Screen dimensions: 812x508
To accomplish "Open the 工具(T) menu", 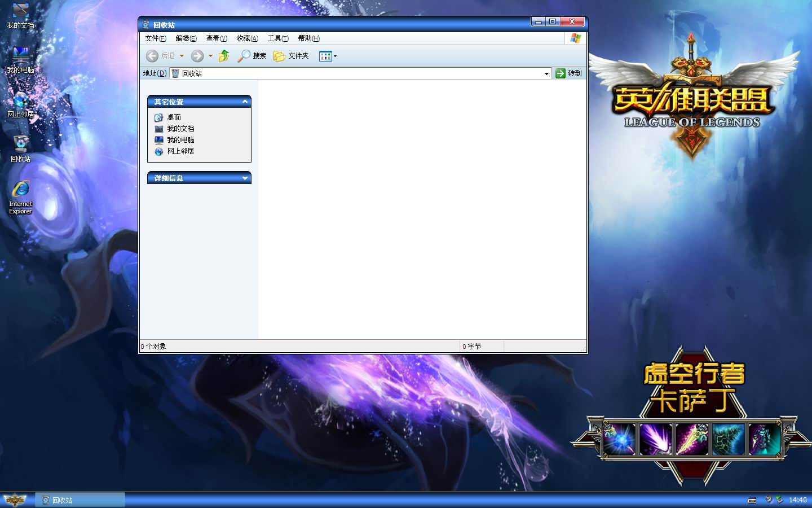I will pyautogui.click(x=278, y=38).
